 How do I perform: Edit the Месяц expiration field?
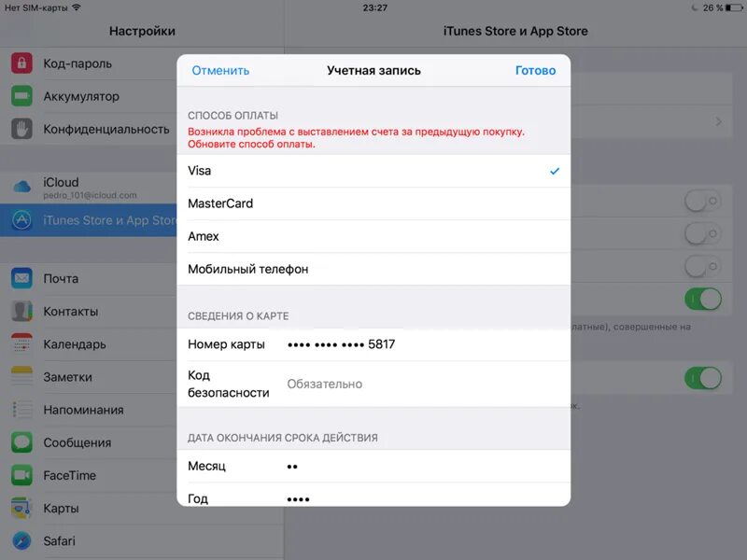[373, 466]
